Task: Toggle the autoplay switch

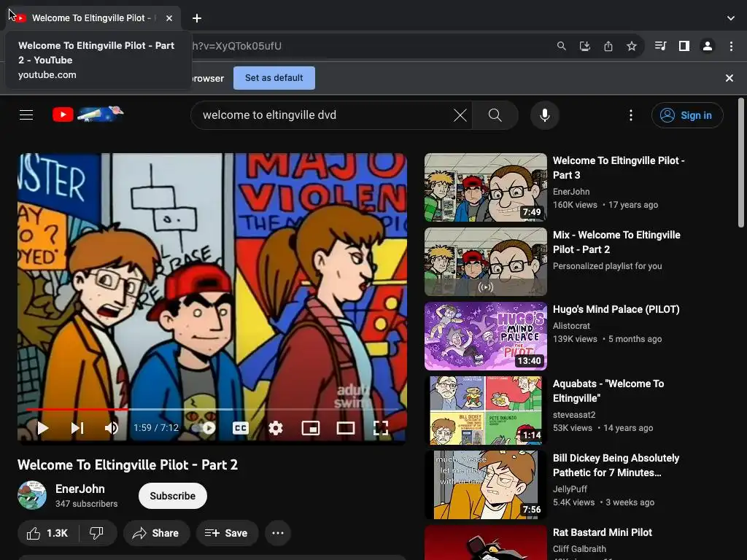Action: coord(204,428)
